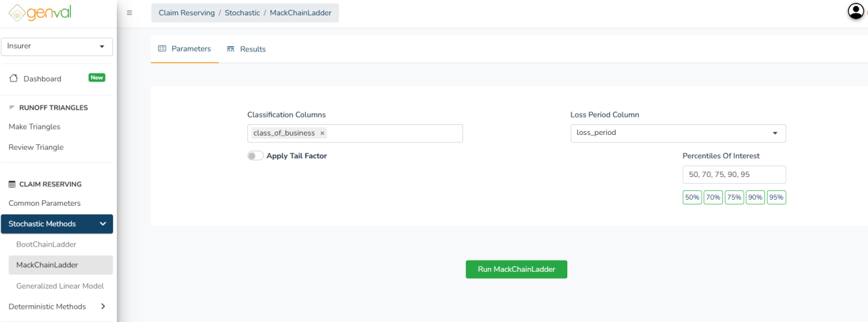
Task: Click the 50% percentile chip
Action: click(692, 198)
